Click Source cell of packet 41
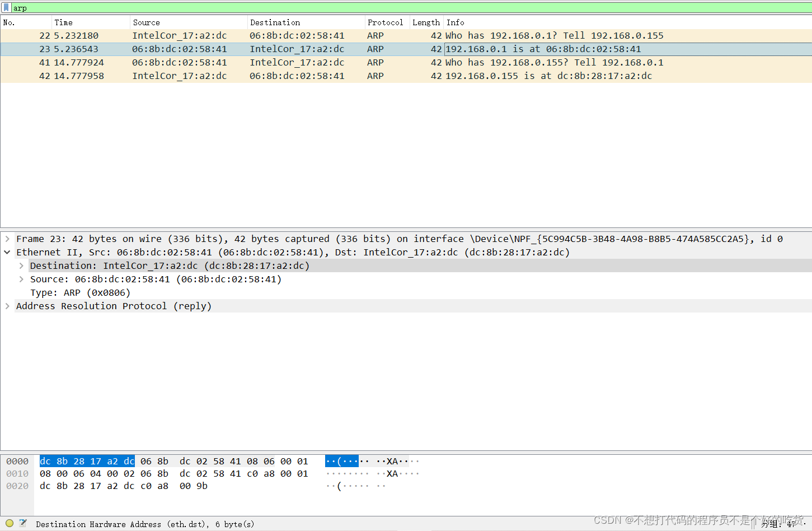This screenshot has width=812, height=531. click(x=180, y=62)
